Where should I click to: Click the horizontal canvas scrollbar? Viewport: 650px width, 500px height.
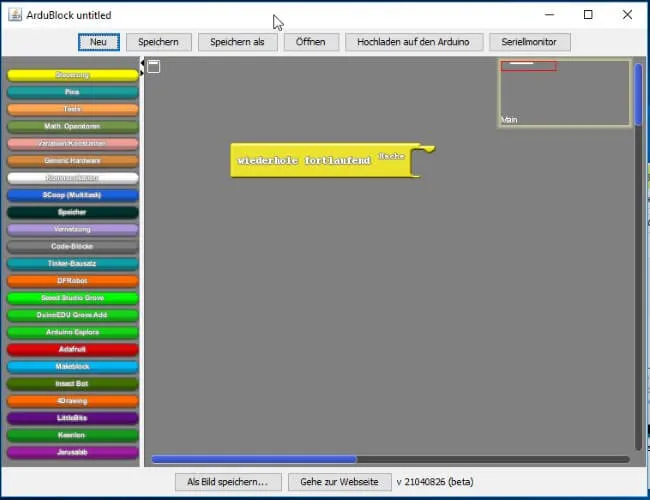(253, 460)
